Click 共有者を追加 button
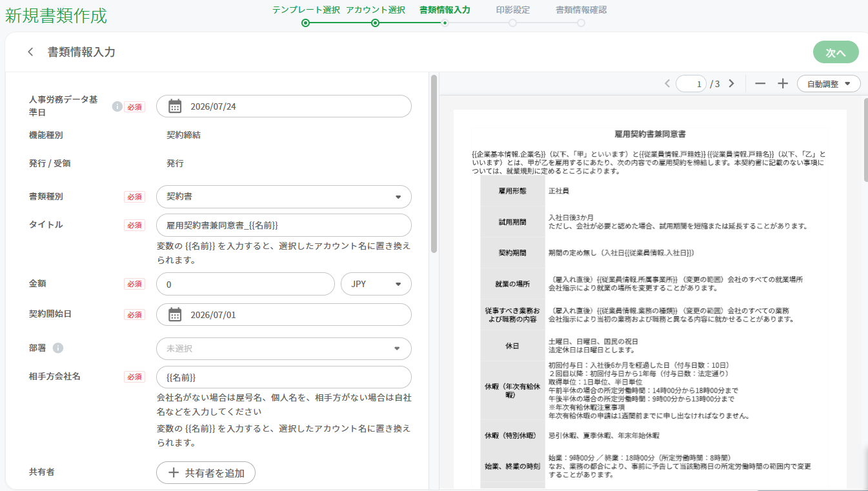The height and width of the screenshot is (491, 868). [x=206, y=473]
